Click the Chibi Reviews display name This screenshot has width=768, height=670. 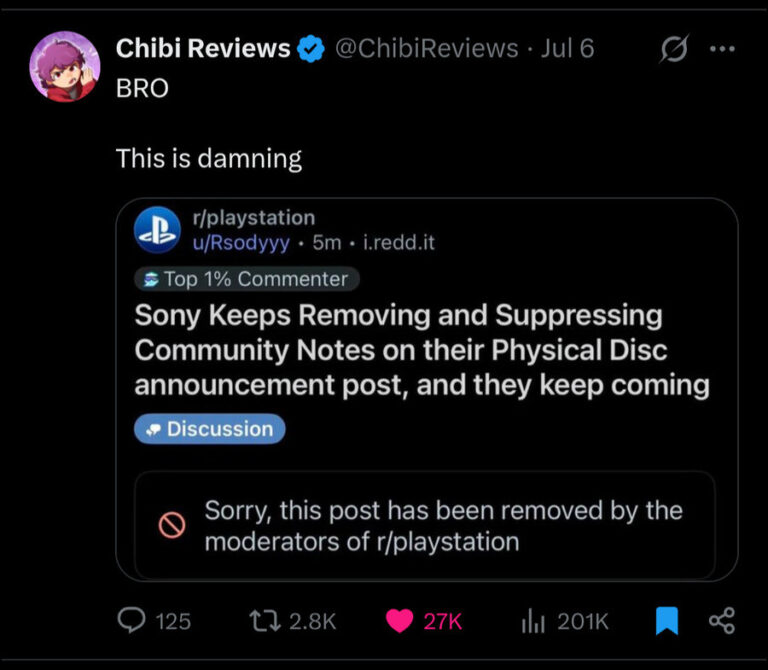click(x=203, y=48)
